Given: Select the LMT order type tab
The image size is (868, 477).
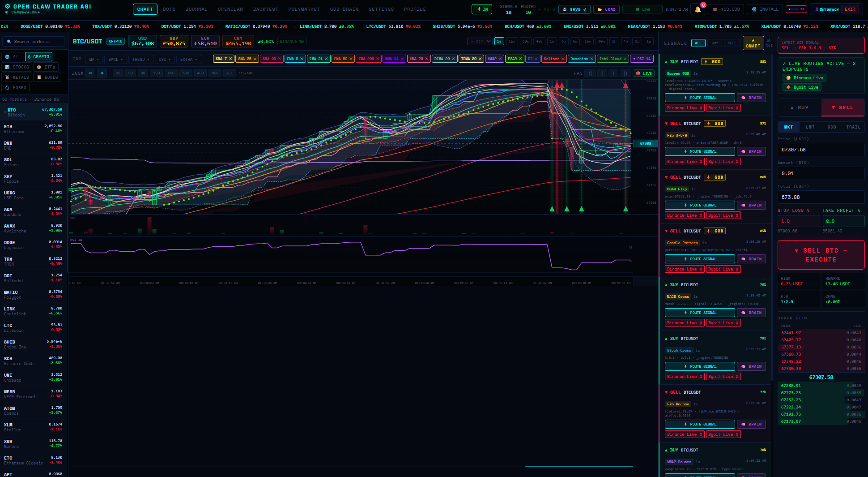Looking at the screenshot, I should (x=810, y=127).
